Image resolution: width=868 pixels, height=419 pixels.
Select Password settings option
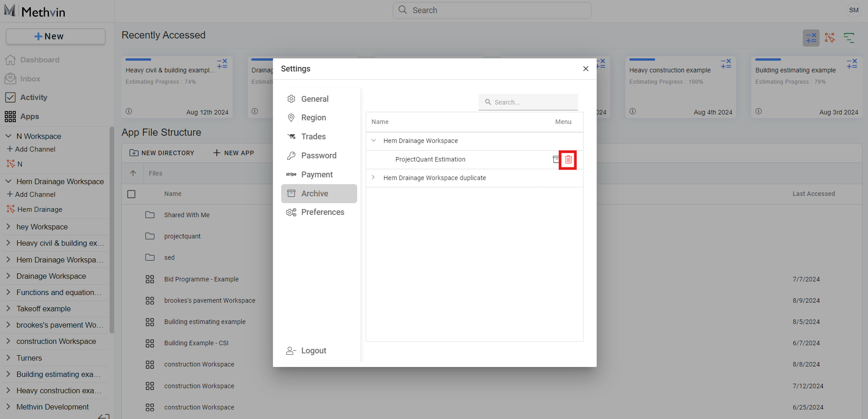point(318,156)
